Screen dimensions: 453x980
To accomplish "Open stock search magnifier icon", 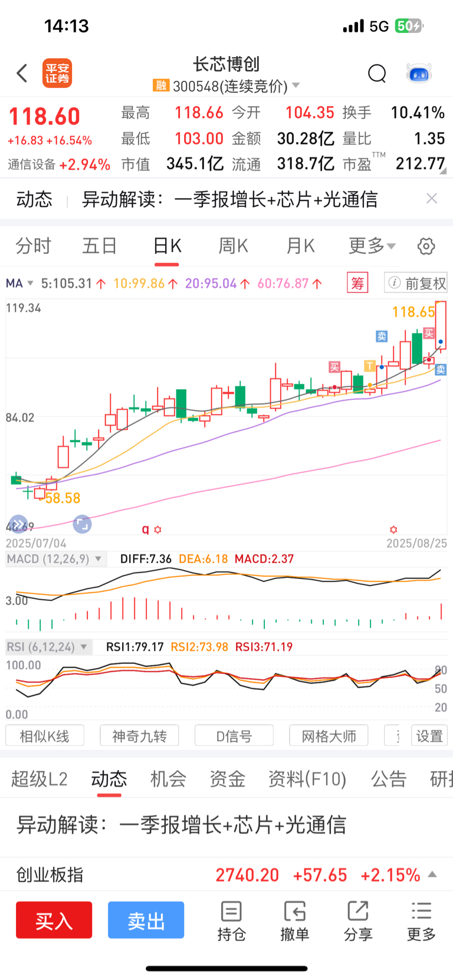I will pos(377,74).
